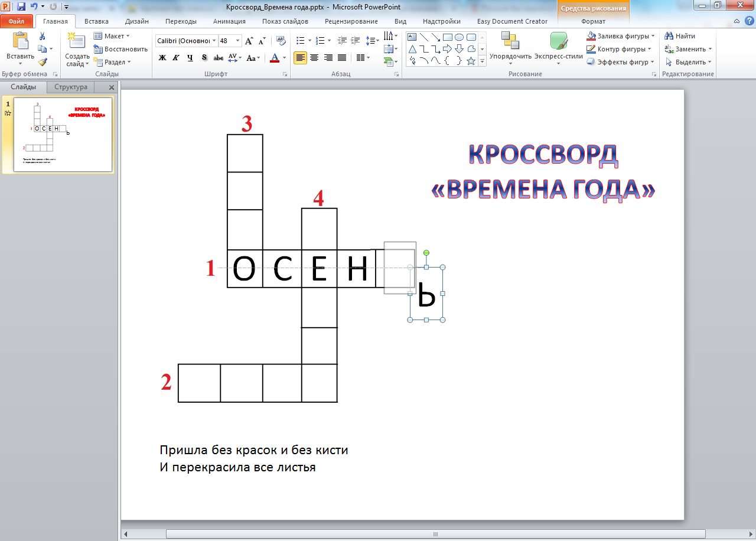Toggle strikethrough (abc)
Image resolution: width=756 pixels, height=541 pixels.
[x=219, y=58]
